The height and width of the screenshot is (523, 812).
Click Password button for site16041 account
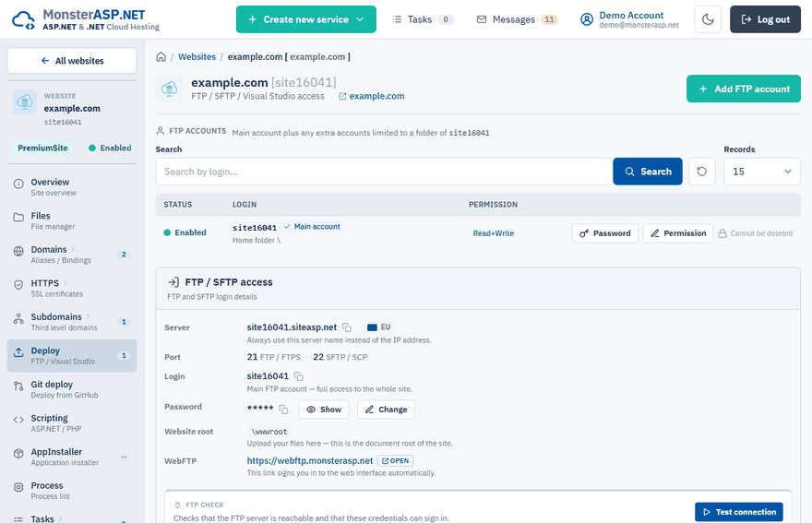tap(605, 233)
